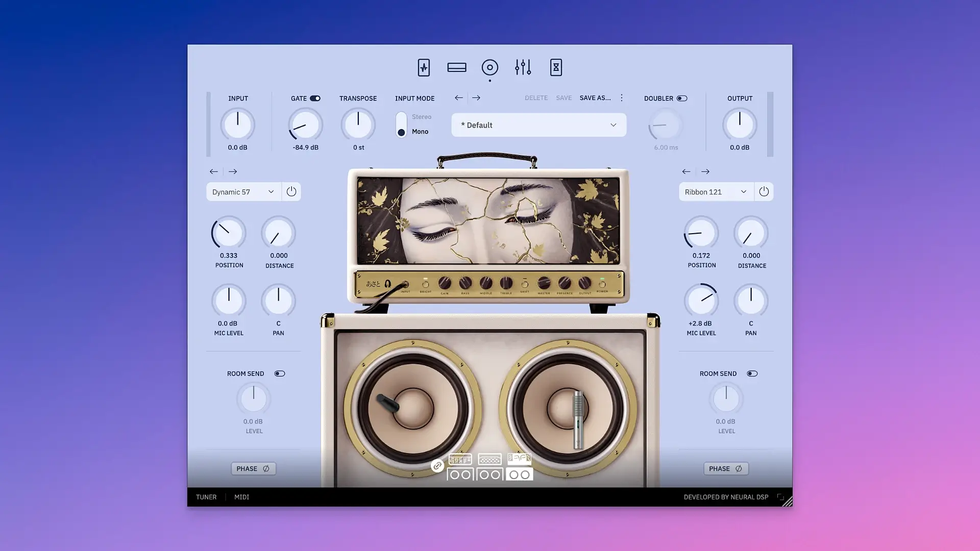Click Developed by Neural DSP text
This screenshot has width=980, height=551.
click(726, 497)
